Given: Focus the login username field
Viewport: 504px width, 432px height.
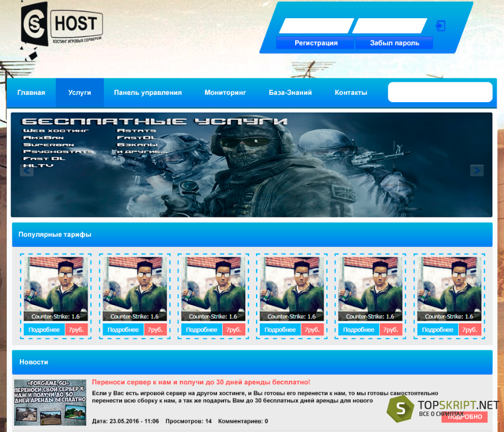Looking at the screenshot, I should pos(317,26).
